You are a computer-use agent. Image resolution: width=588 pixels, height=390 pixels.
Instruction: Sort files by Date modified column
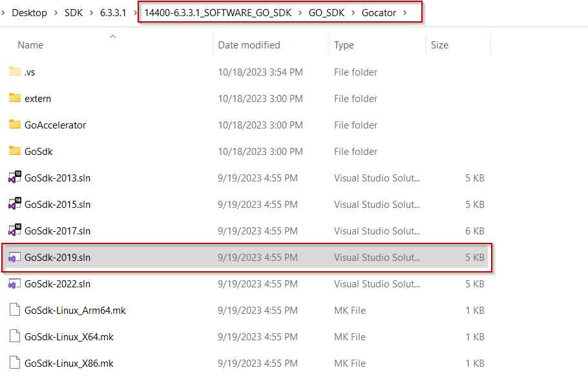tap(249, 45)
